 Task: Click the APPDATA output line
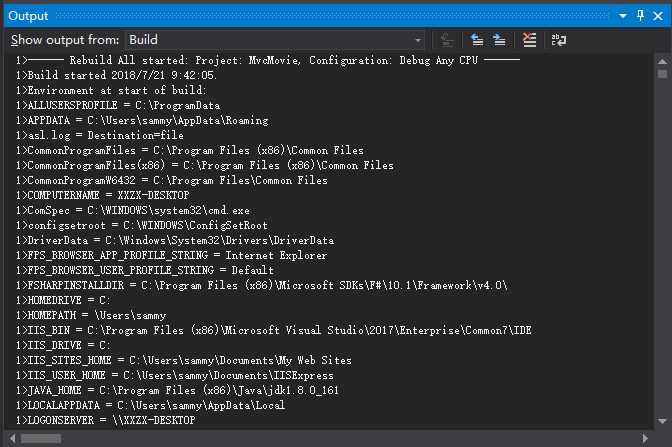(142, 120)
